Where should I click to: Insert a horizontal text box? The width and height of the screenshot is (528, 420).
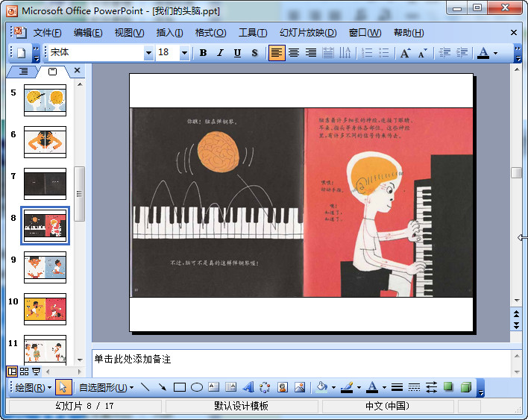click(214, 387)
